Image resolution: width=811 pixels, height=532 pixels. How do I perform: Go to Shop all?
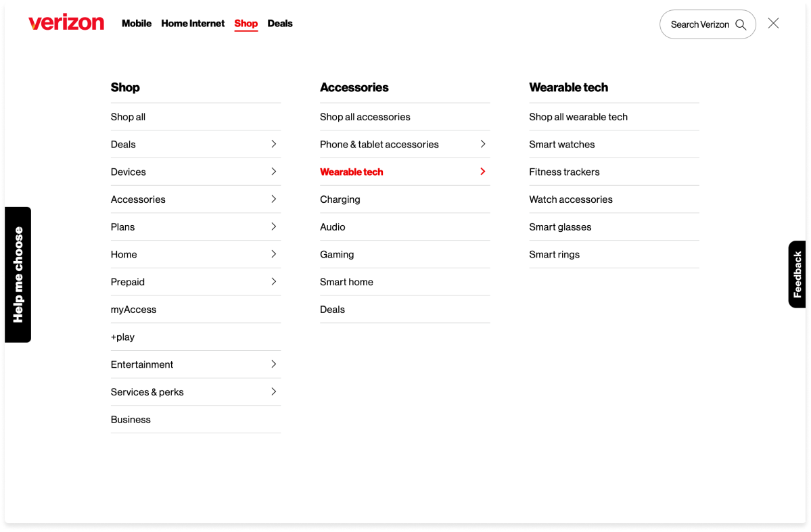128,117
